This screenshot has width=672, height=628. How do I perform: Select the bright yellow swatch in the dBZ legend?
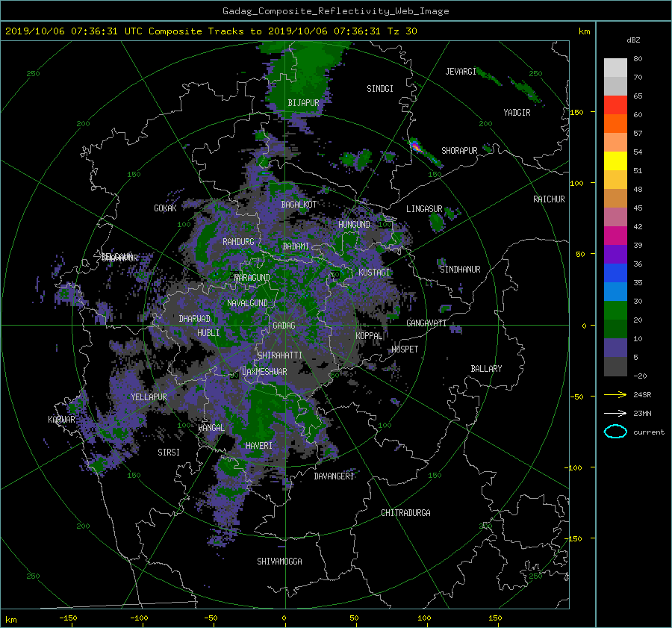615,161
